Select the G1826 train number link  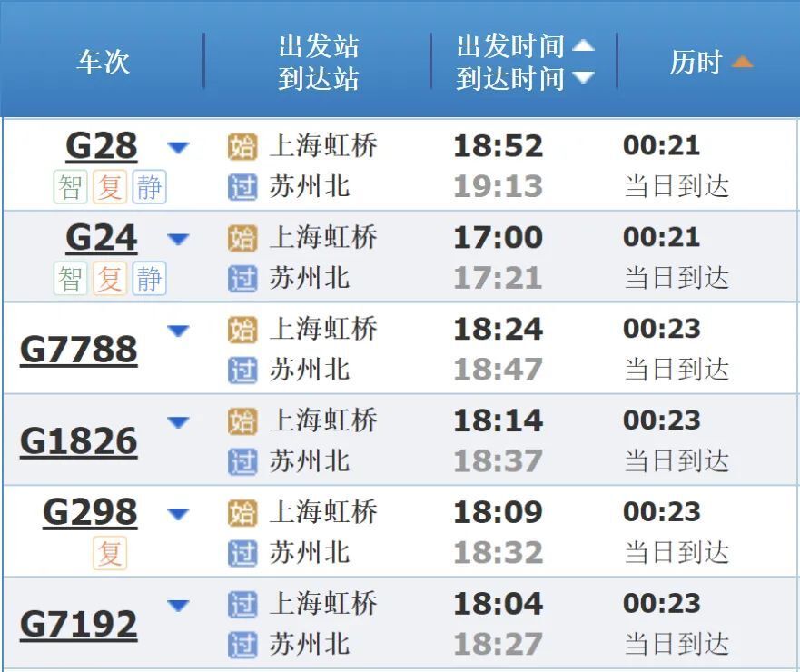[x=77, y=440]
